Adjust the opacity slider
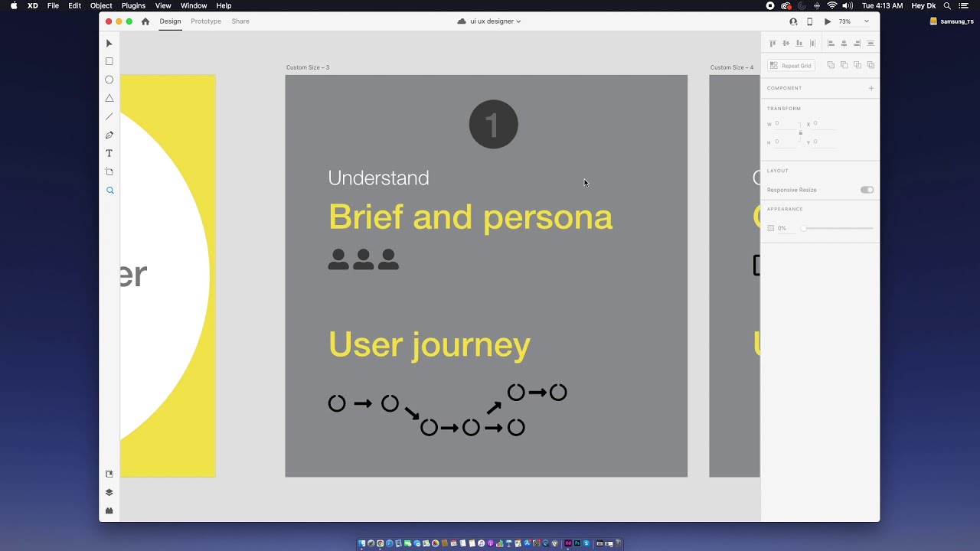This screenshot has width=980, height=551. pos(838,228)
